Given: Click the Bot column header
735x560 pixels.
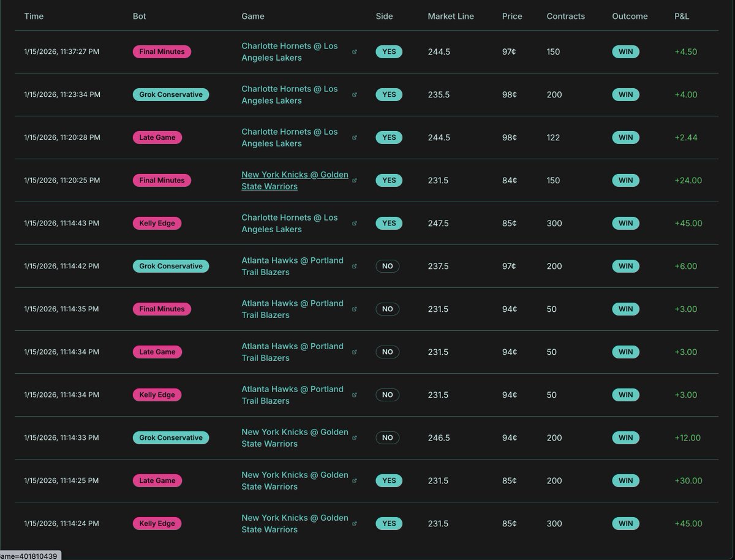Looking at the screenshot, I should coord(140,17).
